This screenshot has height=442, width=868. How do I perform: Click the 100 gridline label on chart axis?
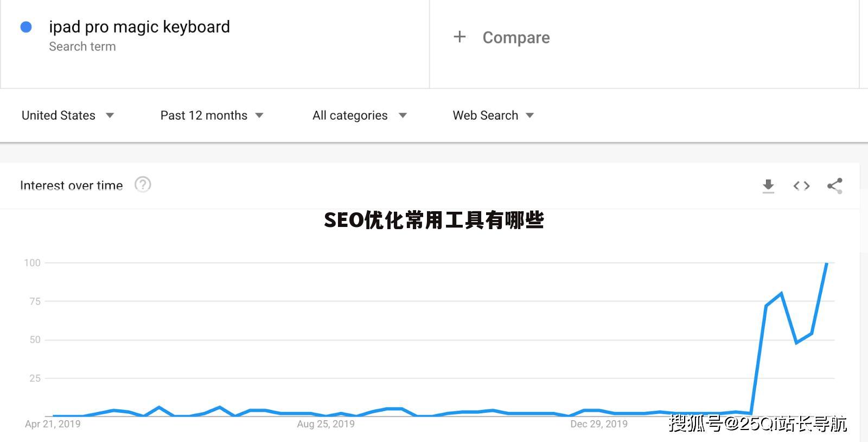coord(34,262)
